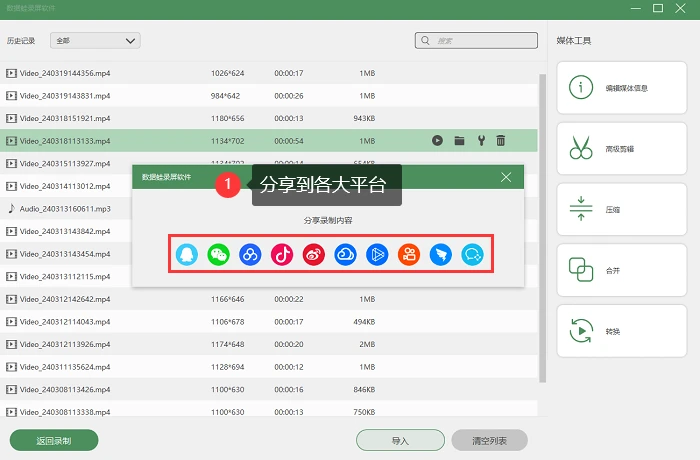Click the 清空列表 clear list button

tap(490, 440)
